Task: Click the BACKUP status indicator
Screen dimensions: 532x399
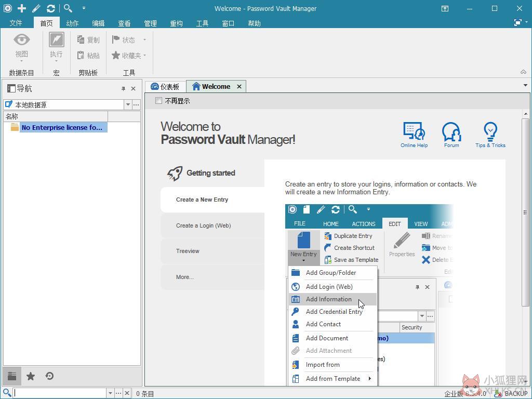Action: 511,394
